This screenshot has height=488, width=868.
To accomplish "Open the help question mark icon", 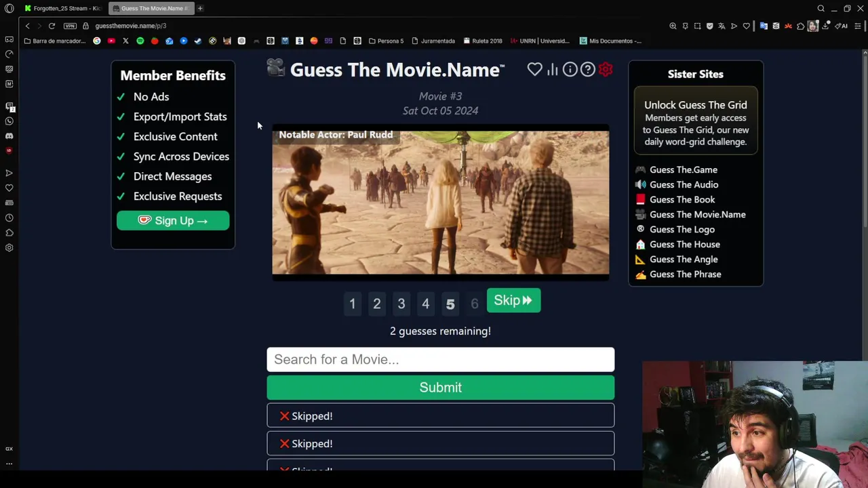I will point(588,69).
